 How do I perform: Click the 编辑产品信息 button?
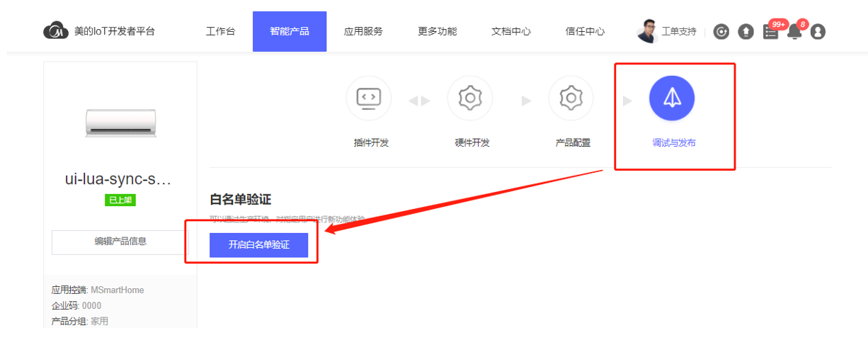[x=120, y=242]
